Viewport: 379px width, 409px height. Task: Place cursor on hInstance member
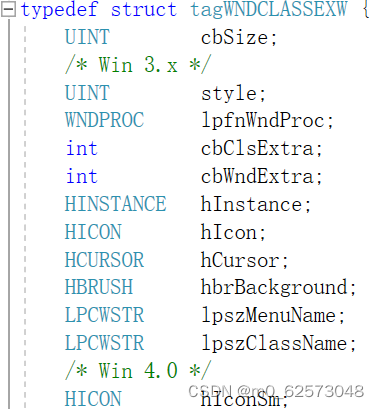[252, 204]
